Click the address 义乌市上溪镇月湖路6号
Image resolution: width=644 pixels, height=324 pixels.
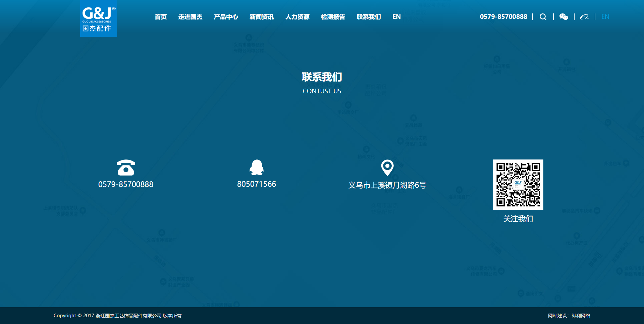pos(387,185)
